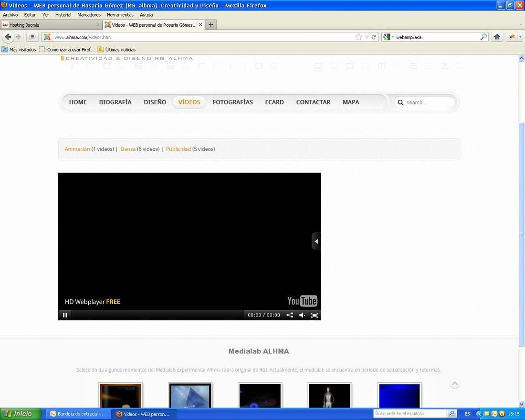Go forward with the browser forward arrow
Screen dimensions: 525x420
click(19, 37)
